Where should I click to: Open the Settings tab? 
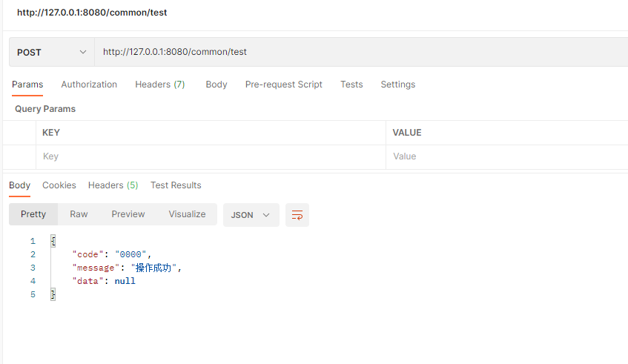397,85
